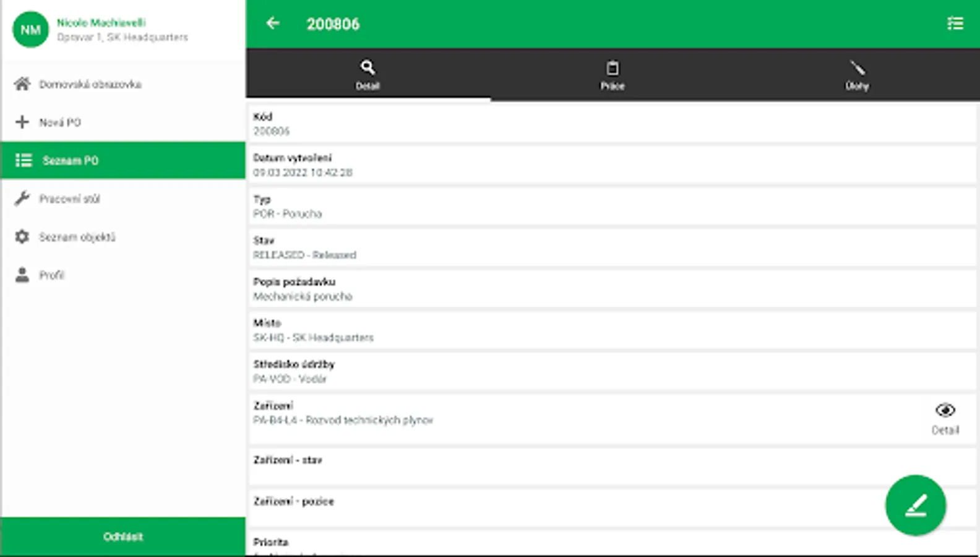Screen dimensions: 980x557
Task: Click the Typ value POR - Porucha
Action: 288,214
